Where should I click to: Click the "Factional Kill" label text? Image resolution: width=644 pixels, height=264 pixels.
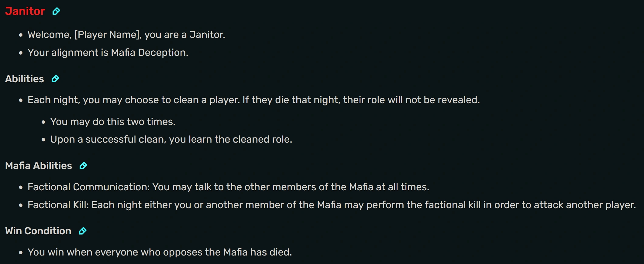pyautogui.click(x=58, y=205)
